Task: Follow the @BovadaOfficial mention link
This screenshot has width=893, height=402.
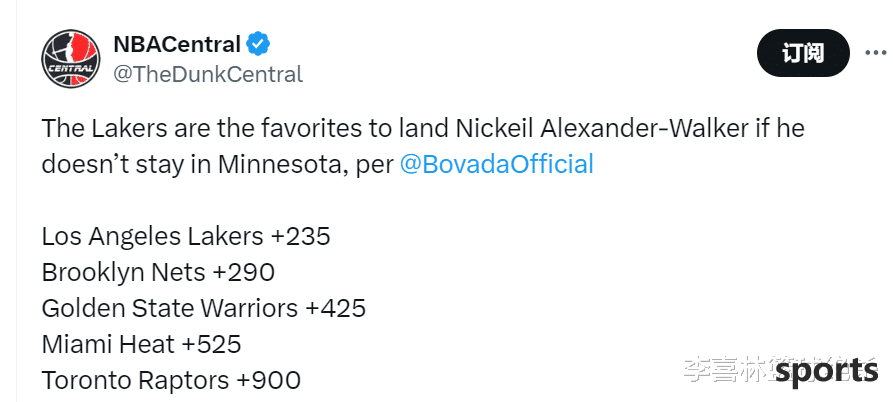Action: point(497,164)
